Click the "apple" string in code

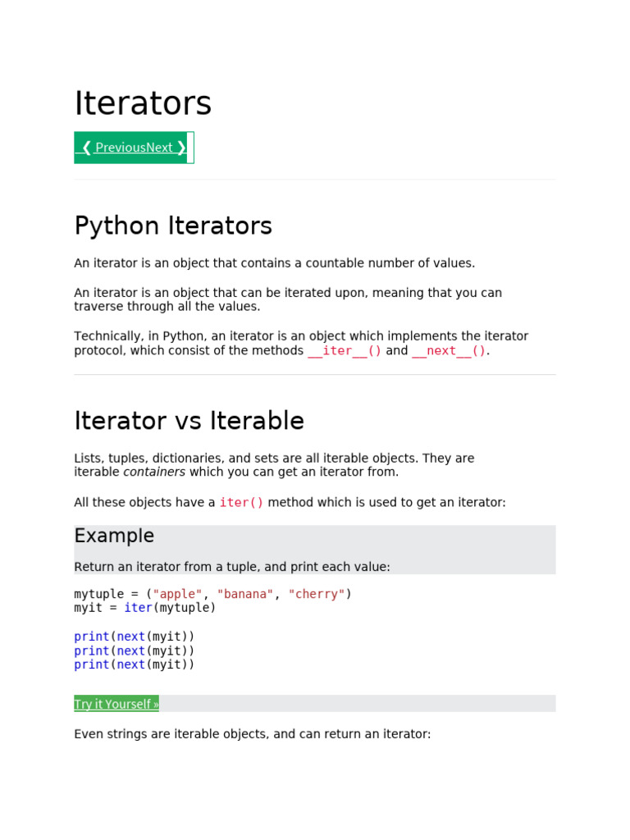(x=177, y=594)
